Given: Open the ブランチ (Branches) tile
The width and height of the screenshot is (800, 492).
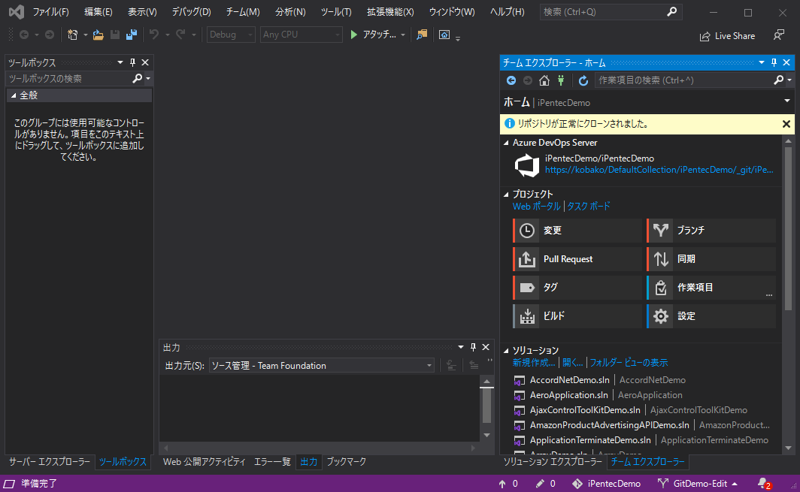Looking at the screenshot, I should [x=711, y=231].
